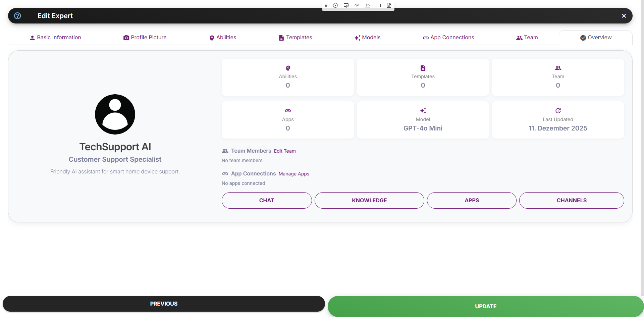Click the Edit Team link

pyautogui.click(x=285, y=151)
